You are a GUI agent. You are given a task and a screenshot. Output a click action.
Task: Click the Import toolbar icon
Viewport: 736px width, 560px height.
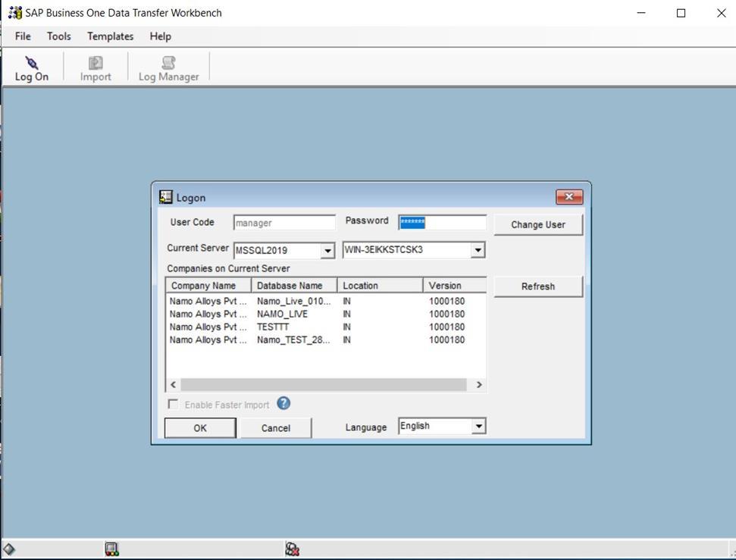coord(95,67)
